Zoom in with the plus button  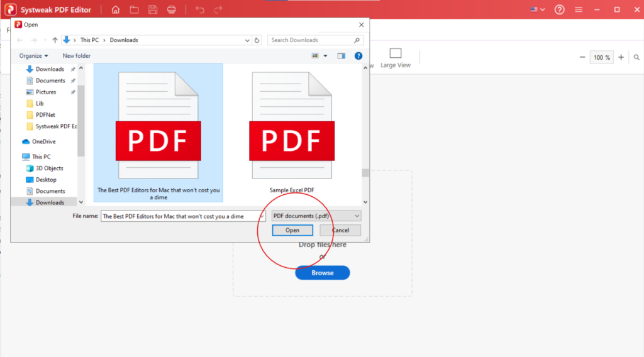click(621, 57)
